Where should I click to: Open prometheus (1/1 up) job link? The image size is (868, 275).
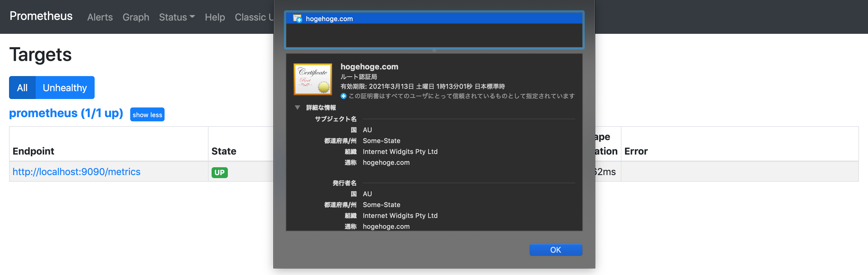pos(66,113)
